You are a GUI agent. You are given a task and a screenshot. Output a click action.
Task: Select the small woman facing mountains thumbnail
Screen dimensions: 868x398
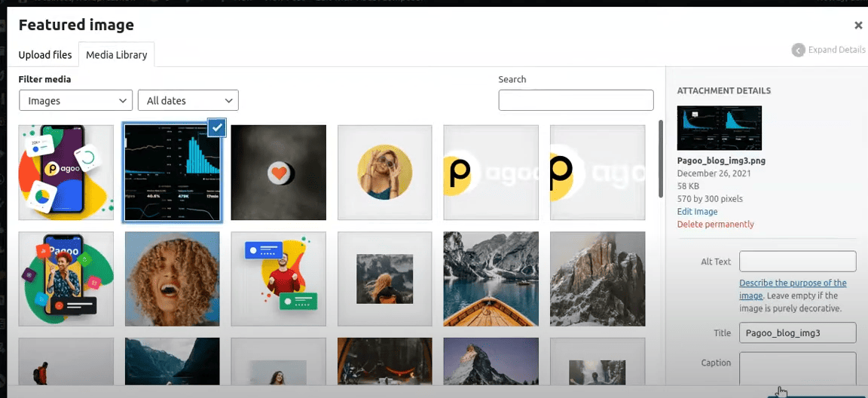point(385,279)
